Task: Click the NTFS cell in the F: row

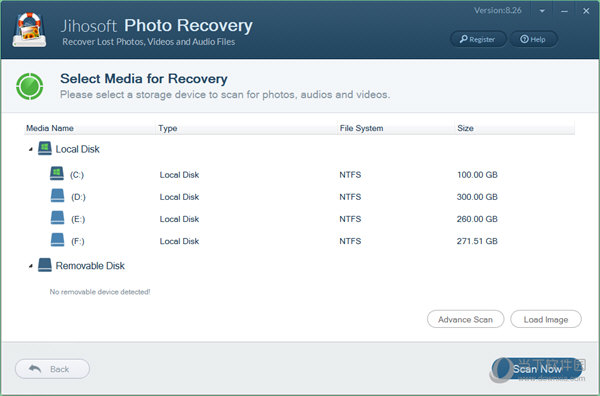Action: pyautogui.click(x=350, y=241)
